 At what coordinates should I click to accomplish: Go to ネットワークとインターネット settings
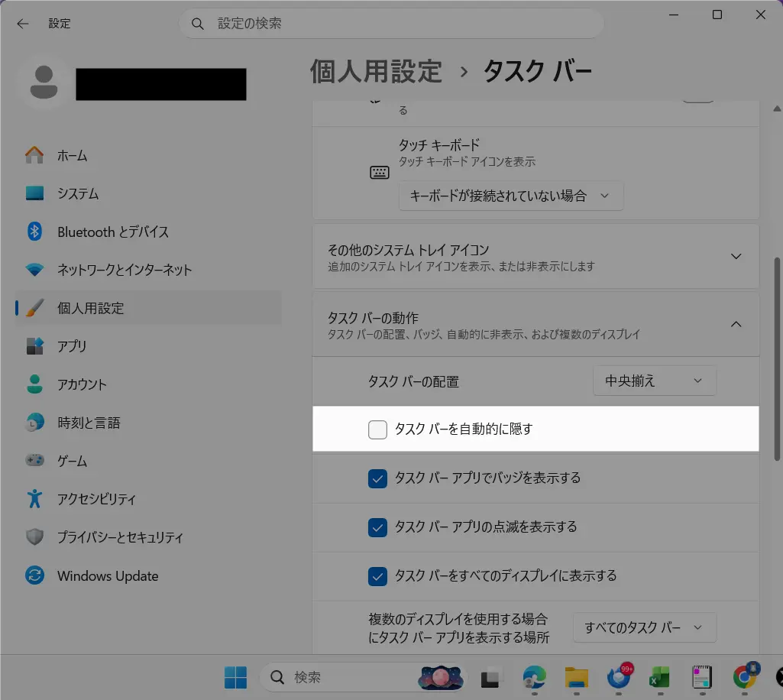coord(124,270)
